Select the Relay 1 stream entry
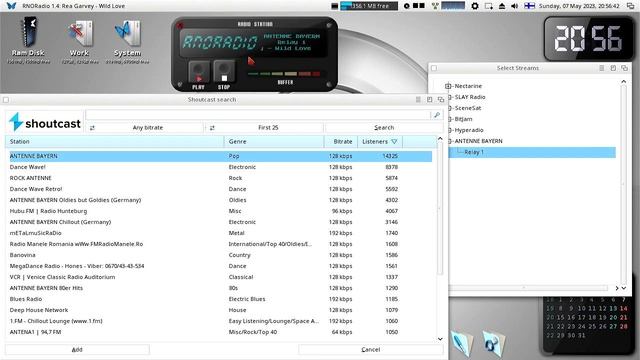The width and height of the screenshot is (640, 360). (532, 152)
